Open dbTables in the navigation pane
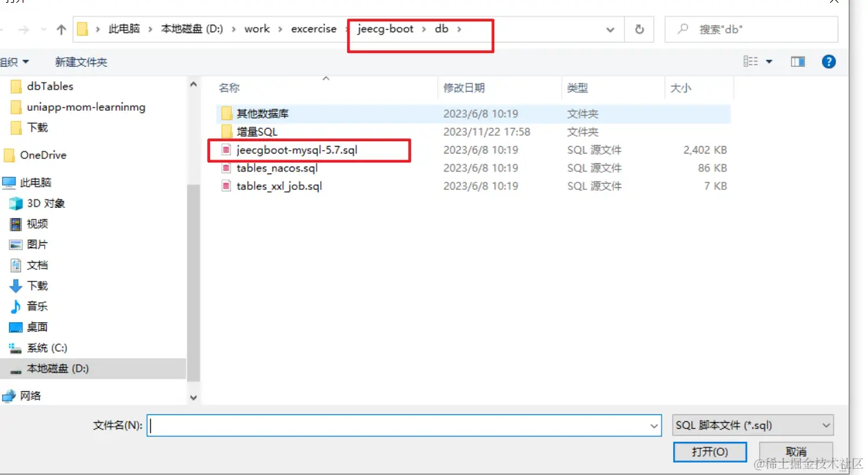 click(50, 86)
